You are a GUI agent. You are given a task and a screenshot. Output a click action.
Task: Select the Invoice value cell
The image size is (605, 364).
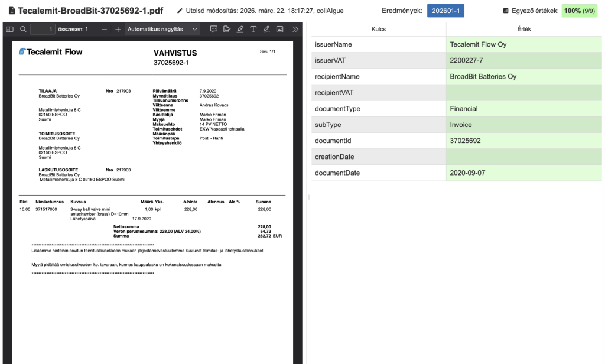(x=524, y=125)
